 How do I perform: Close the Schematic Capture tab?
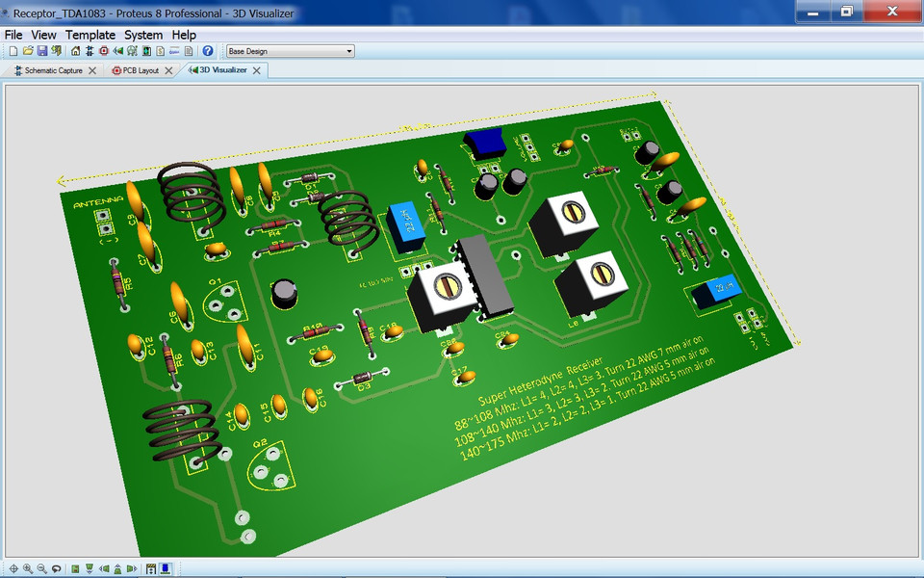[92, 69]
